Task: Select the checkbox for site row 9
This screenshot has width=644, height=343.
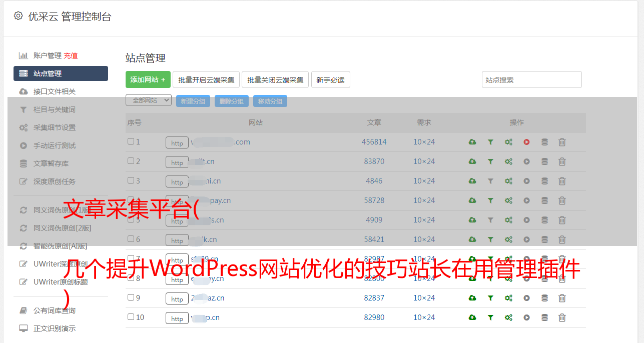Action: coord(131,297)
